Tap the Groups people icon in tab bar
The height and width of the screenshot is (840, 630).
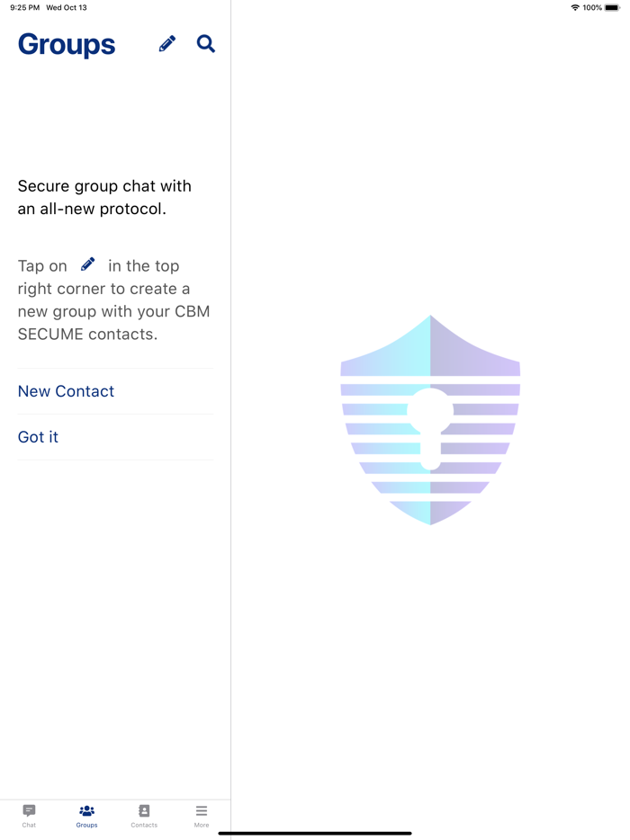click(86, 811)
